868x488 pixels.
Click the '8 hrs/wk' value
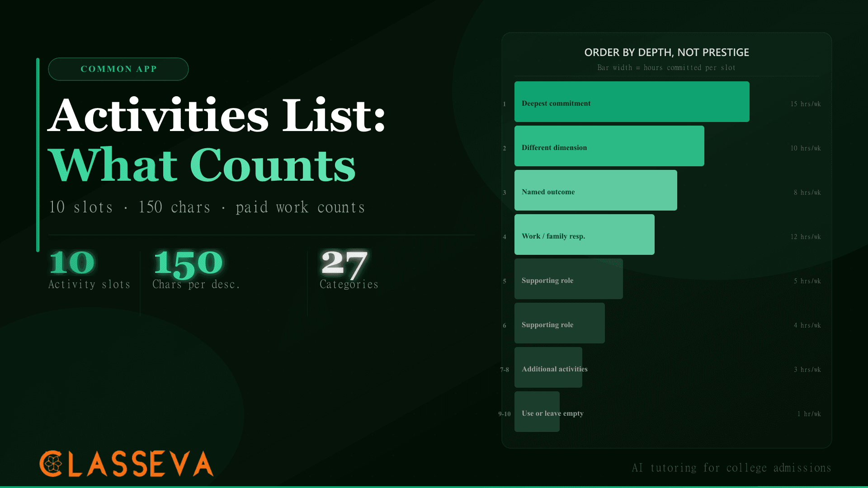point(807,192)
